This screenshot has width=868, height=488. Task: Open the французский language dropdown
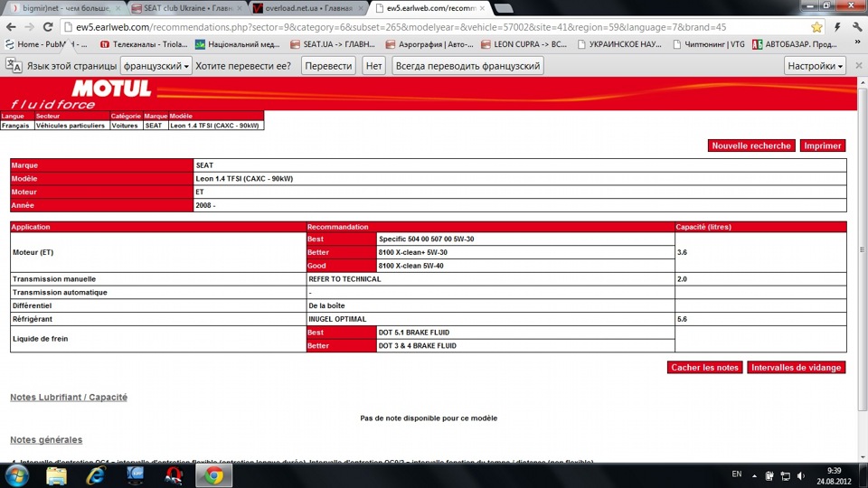[156, 66]
